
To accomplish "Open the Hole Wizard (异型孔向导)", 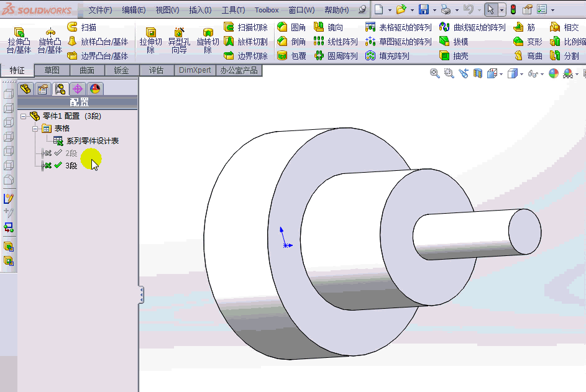I will 179,40.
